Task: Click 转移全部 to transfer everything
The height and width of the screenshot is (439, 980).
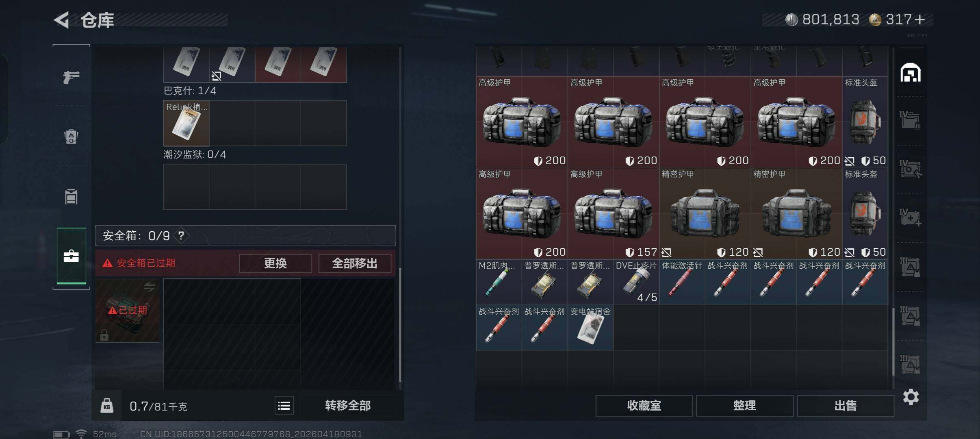Action: 348,406
